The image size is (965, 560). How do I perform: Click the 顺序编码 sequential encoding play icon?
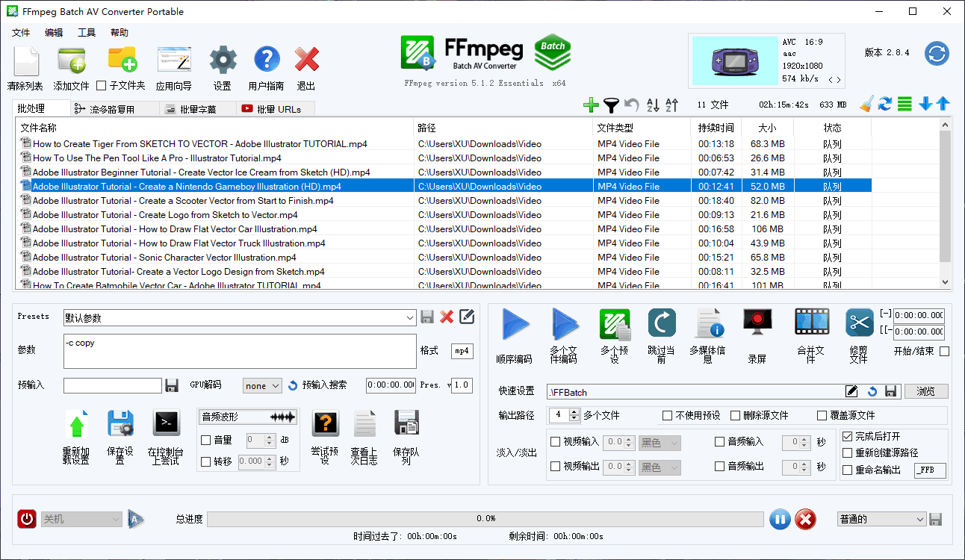click(515, 326)
